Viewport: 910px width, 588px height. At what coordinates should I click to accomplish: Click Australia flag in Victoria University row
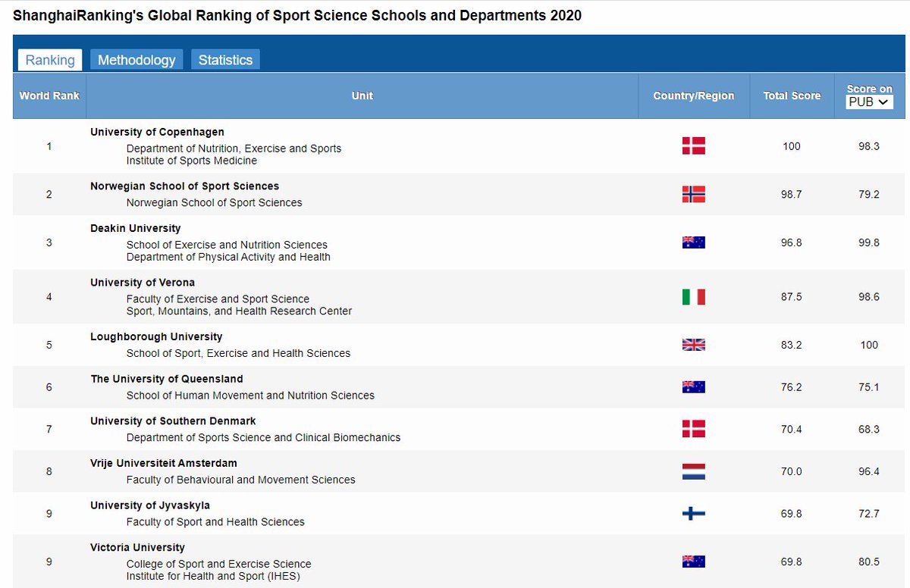pos(693,561)
